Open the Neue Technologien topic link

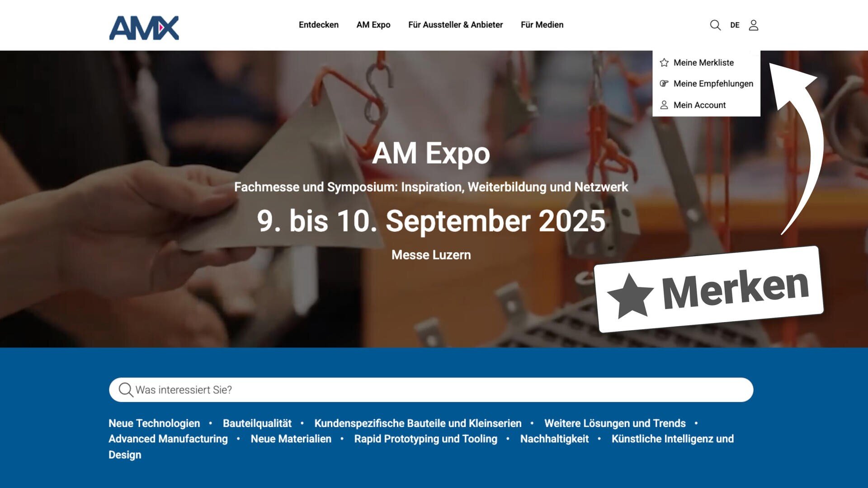tap(154, 423)
